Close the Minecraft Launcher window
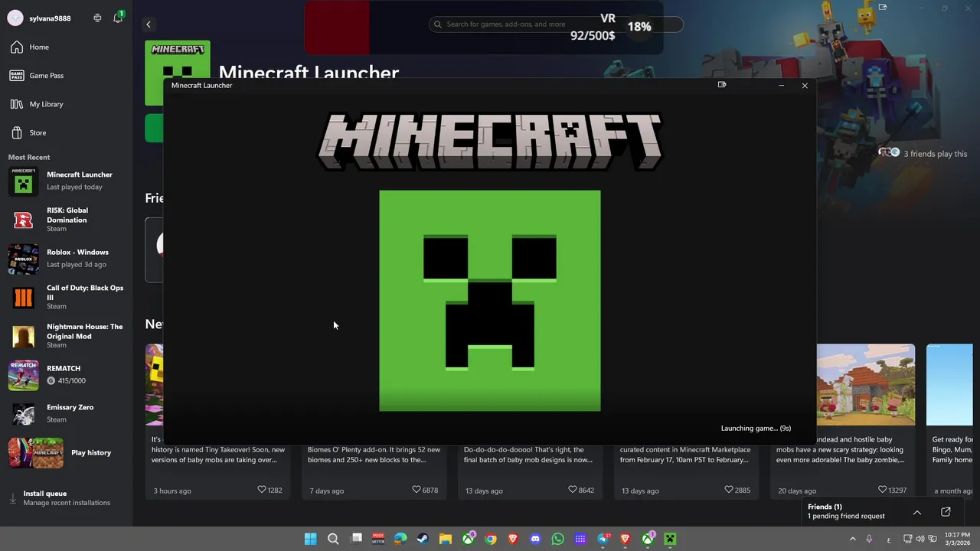Viewport: 980px width, 551px height. pyautogui.click(x=805, y=86)
